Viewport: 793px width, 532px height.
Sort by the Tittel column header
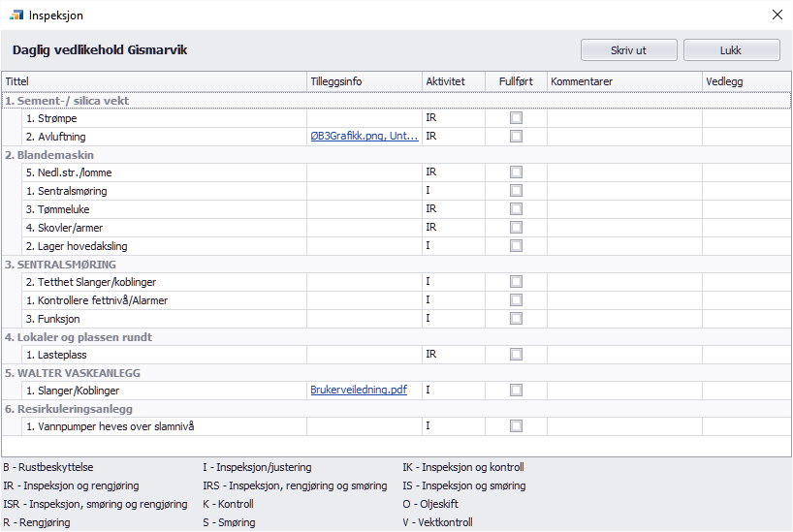[153, 81]
